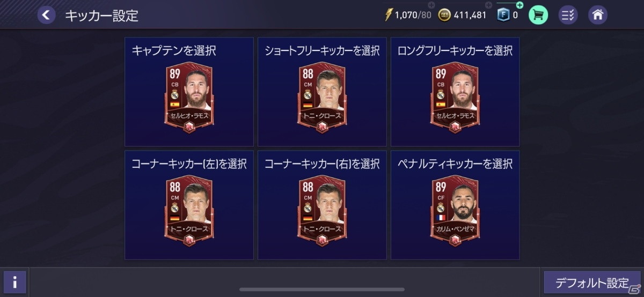Go back with the arrow icon

point(46,15)
